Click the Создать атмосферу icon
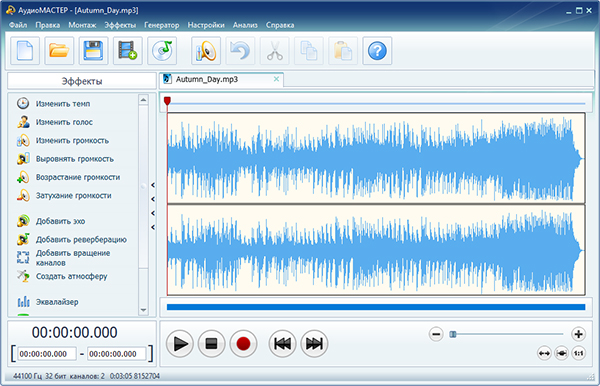 (x=23, y=276)
